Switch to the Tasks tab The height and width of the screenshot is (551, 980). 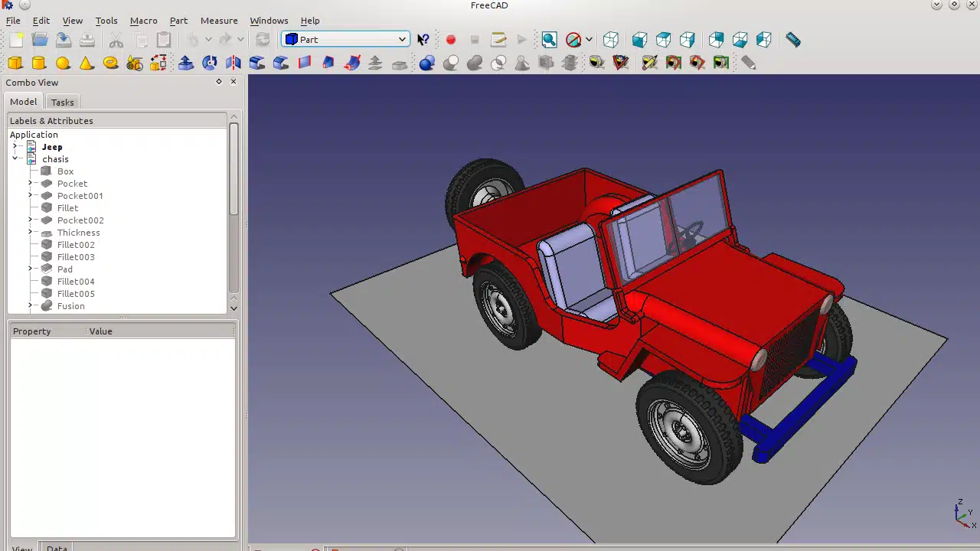pos(62,102)
